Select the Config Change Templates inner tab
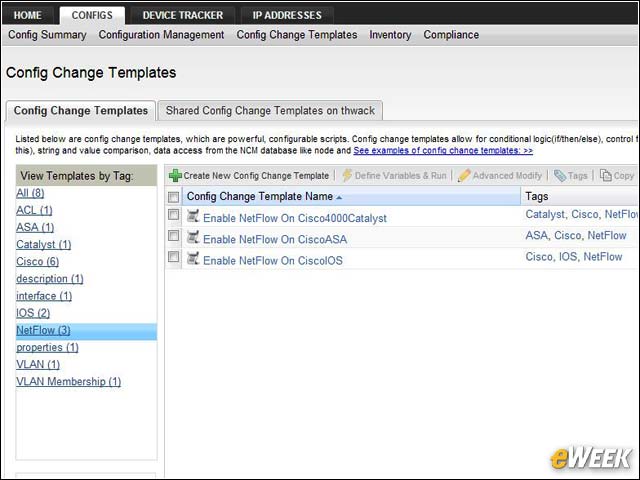 click(x=81, y=111)
